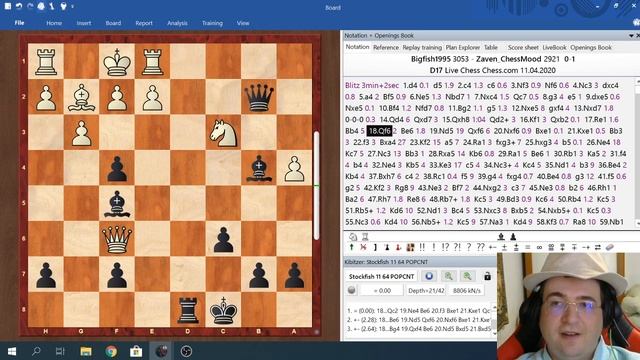The height and width of the screenshot is (360, 640).
Task: Click the '⇄' counterplay symbol
Action: pyautogui.click(x=598, y=247)
